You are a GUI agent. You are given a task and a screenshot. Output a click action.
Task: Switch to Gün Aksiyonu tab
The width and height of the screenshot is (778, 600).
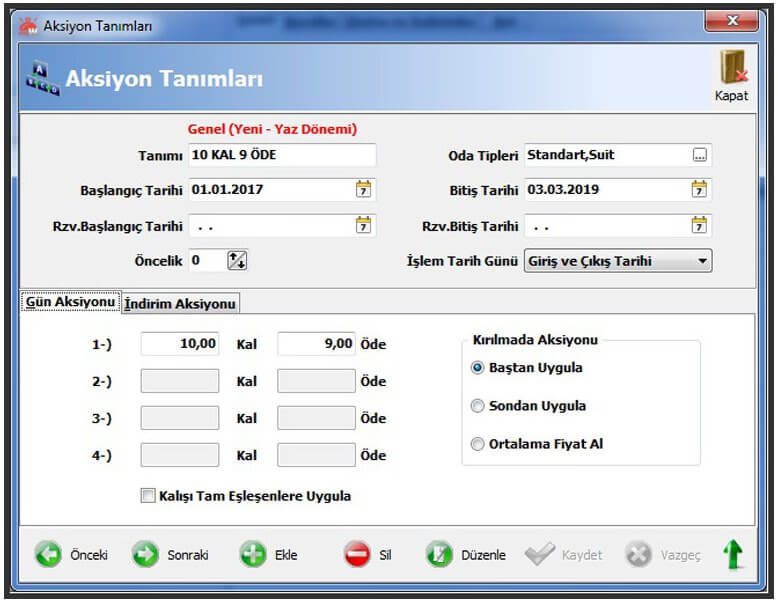tap(70, 302)
